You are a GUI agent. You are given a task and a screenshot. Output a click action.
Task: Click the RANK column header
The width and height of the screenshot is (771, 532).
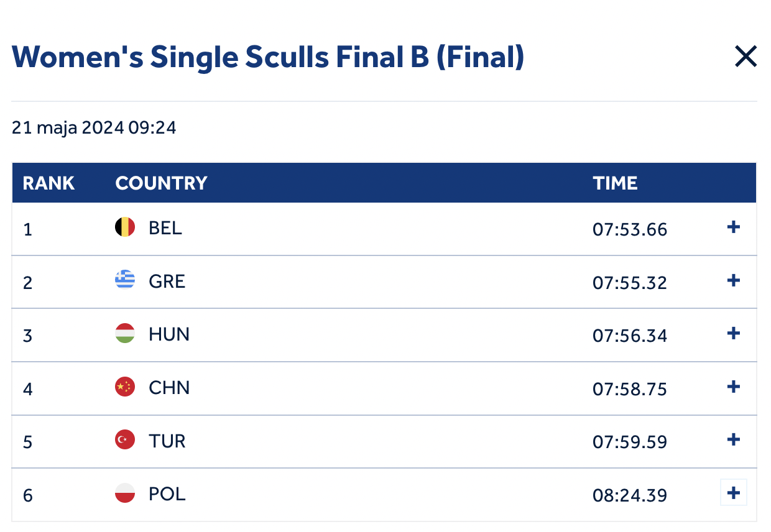[x=48, y=183]
